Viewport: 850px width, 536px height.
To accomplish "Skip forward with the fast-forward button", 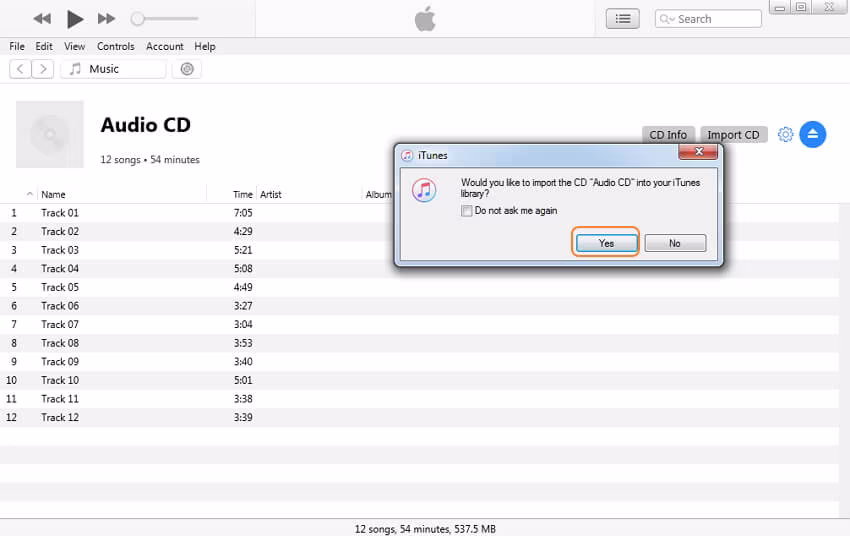I will click(x=106, y=19).
